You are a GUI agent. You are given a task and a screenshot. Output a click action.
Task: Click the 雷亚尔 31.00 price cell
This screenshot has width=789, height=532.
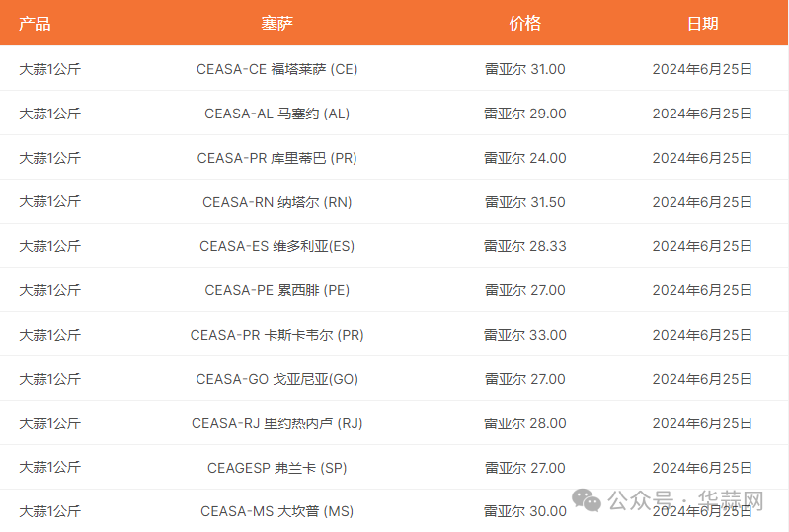point(524,69)
